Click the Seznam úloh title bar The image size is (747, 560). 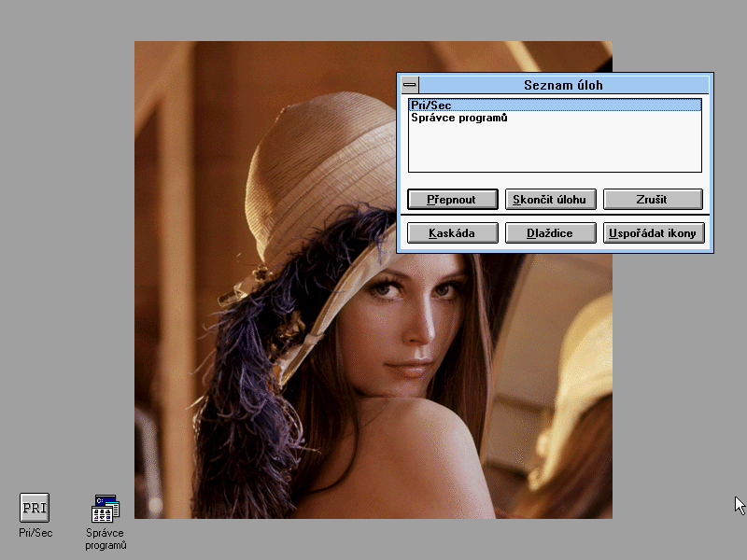pos(564,85)
